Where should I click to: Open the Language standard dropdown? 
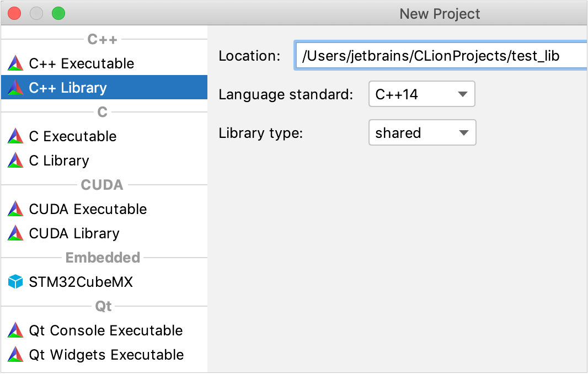tap(421, 94)
